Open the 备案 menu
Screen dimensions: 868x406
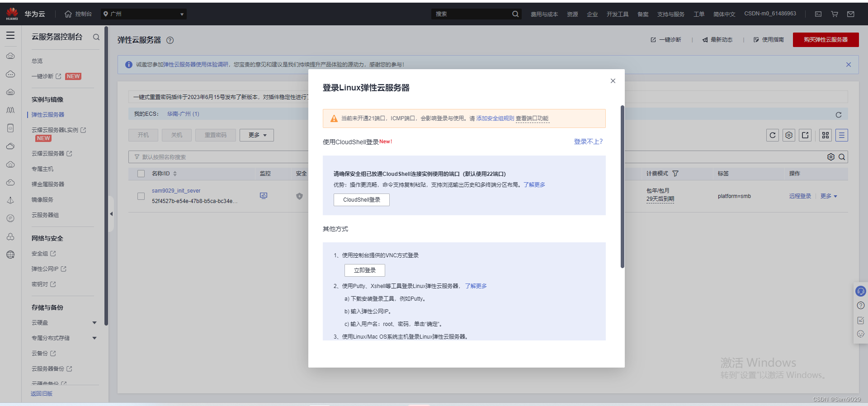pos(643,14)
